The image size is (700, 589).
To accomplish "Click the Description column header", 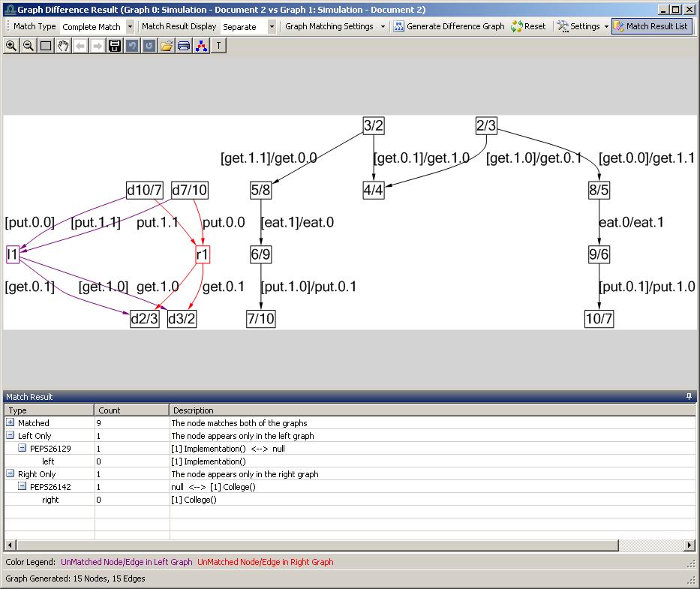I will 433,410.
